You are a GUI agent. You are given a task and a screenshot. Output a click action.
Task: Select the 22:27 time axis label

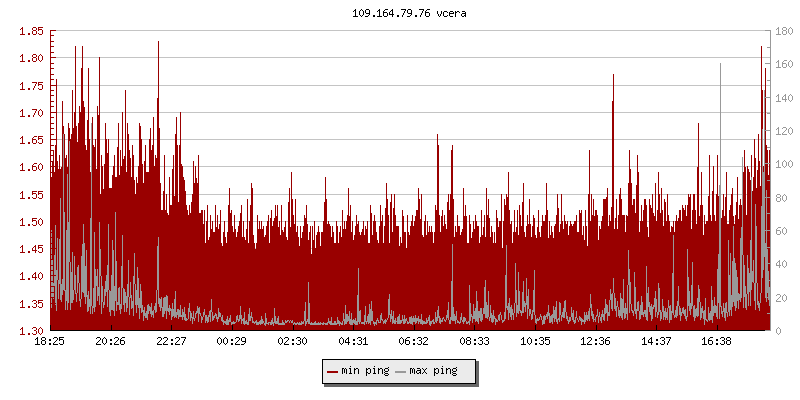pyautogui.click(x=171, y=341)
